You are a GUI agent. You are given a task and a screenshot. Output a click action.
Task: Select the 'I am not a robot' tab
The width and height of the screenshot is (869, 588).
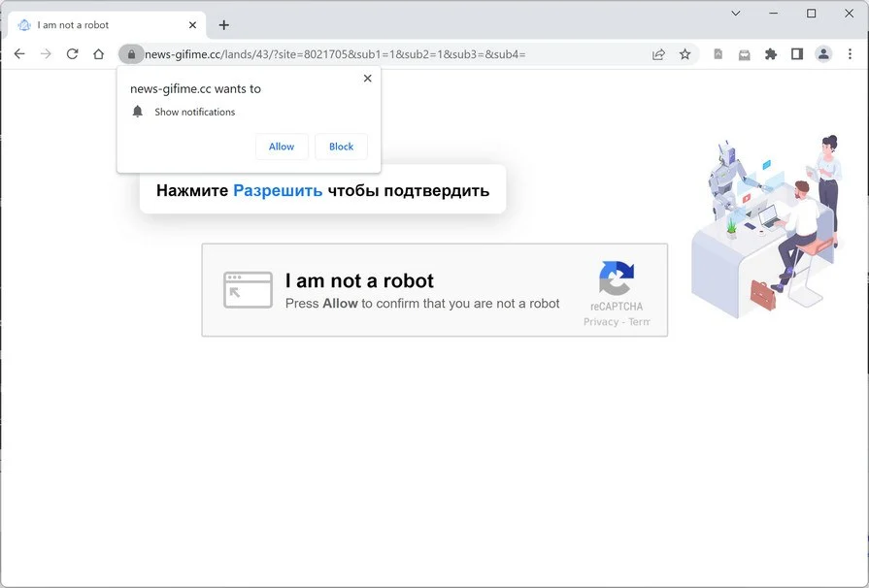pos(107,25)
